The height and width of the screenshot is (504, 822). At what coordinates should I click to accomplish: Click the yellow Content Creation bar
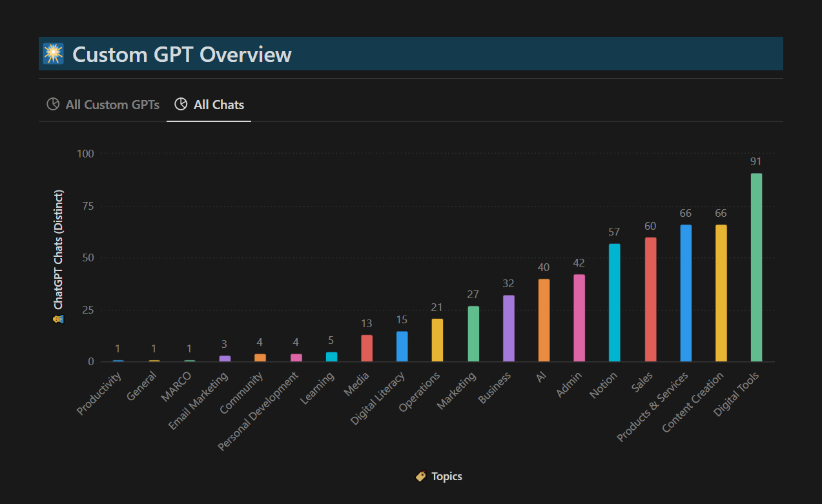point(721,293)
